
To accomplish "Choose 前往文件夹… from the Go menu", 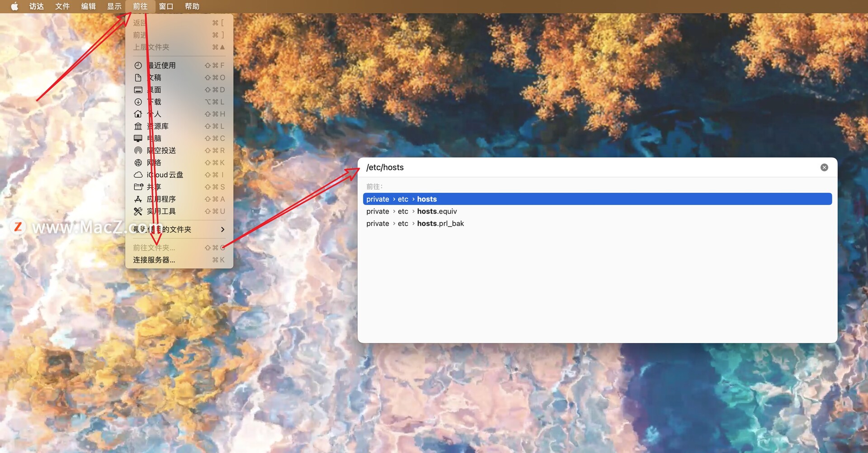I will [153, 248].
